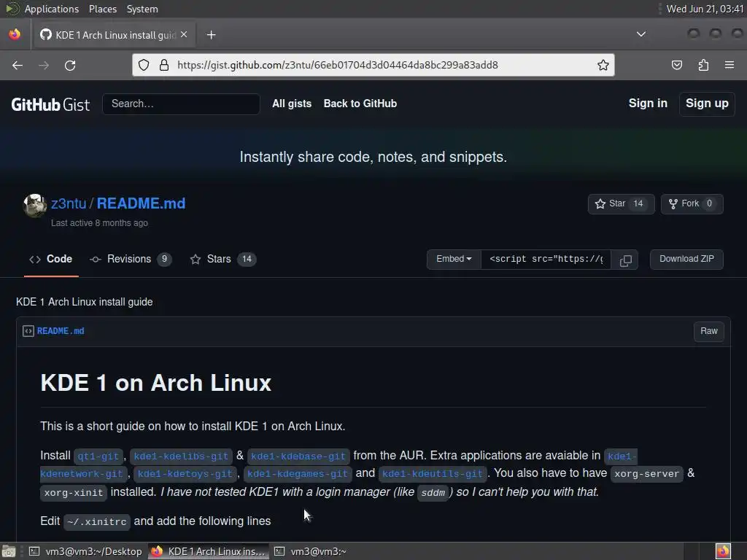Star this gist with the Star button

pos(621,204)
